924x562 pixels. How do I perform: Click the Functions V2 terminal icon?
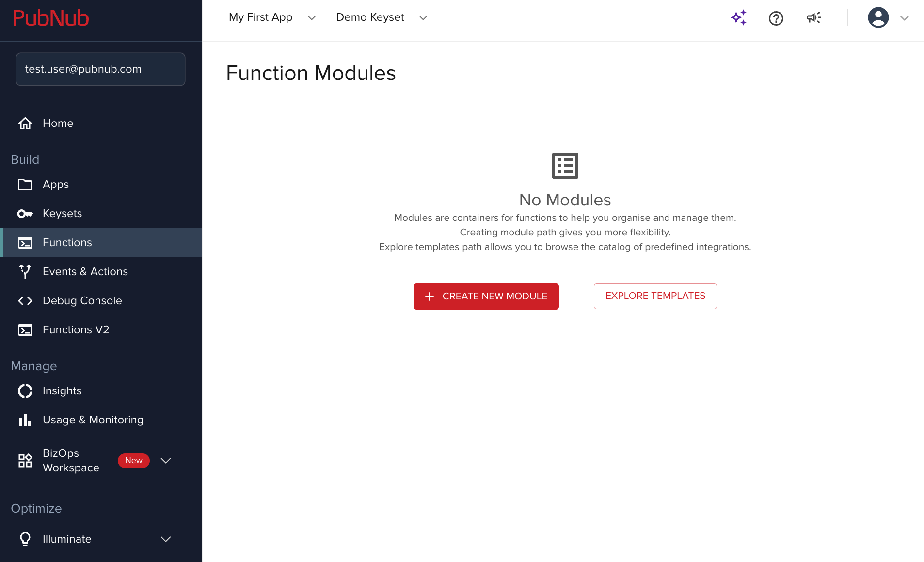coord(25,330)
